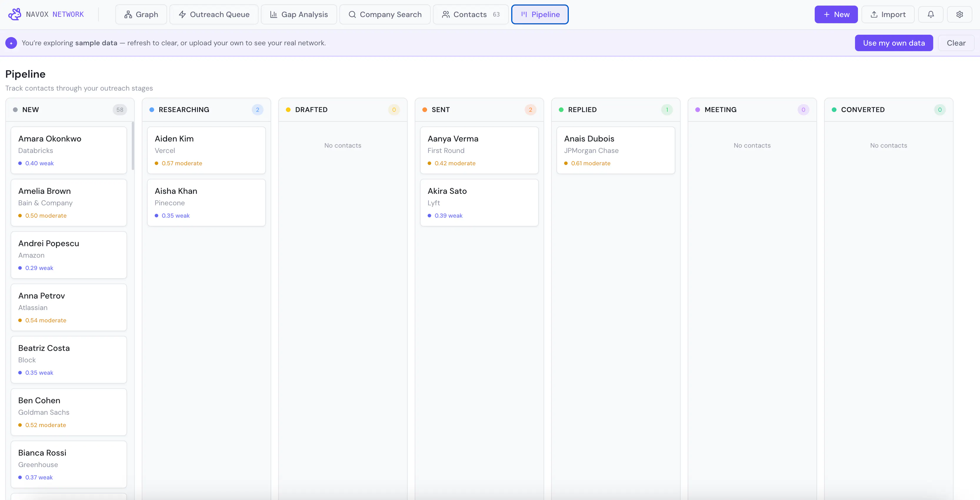Click the NEW column count badge 58
This screenshot has width=980, height=500.
click(x=120, y=110)
